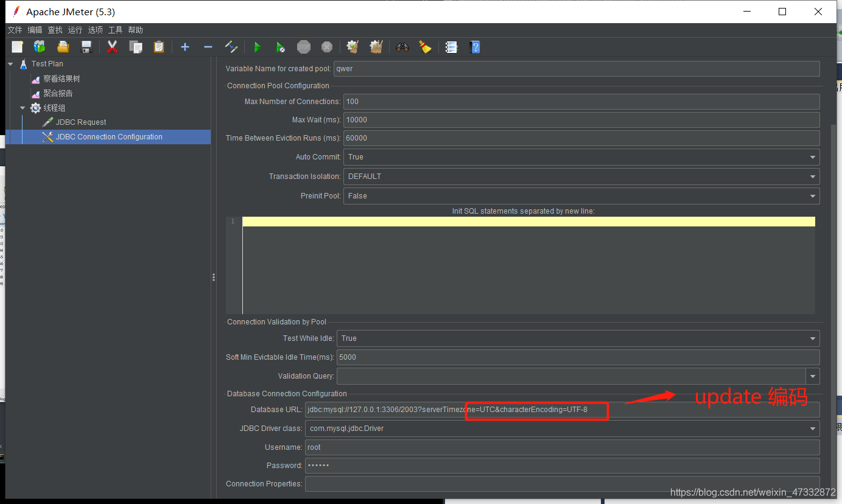
Task: Expand all nodes with plus icon
Action: pos(185,47)
